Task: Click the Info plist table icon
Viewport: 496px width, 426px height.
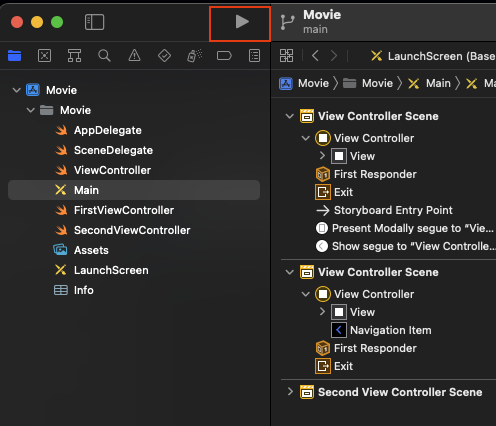Action: coord(61,290)
